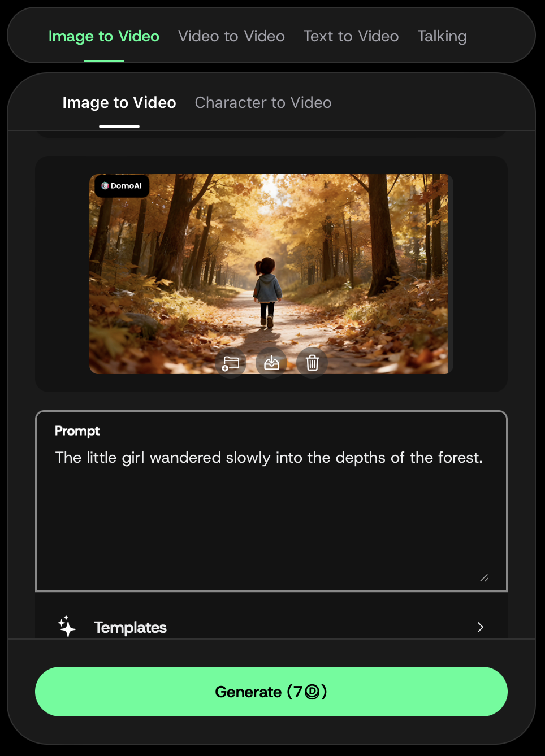This screenshot has width=545, height=756.
Task: Switch to Character to Video sub-tab
Action: click(x=263, y=103)
